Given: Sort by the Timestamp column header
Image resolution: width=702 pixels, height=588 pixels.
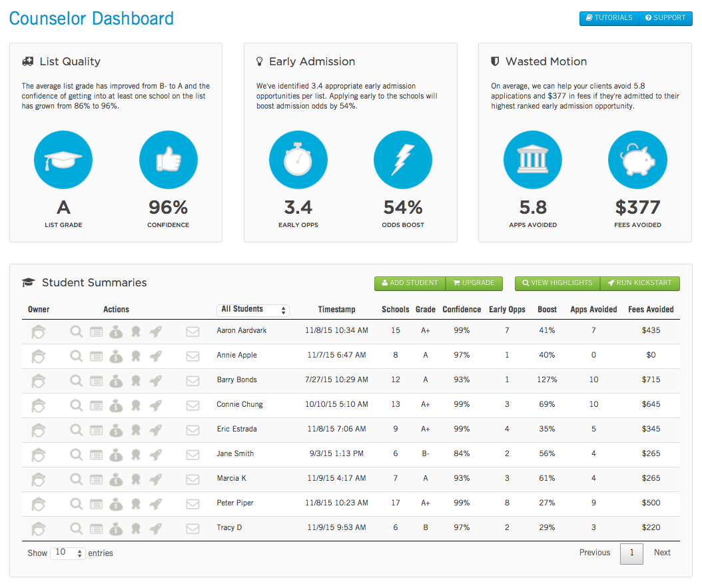Looking at the screenshot, I should point(336,309).
